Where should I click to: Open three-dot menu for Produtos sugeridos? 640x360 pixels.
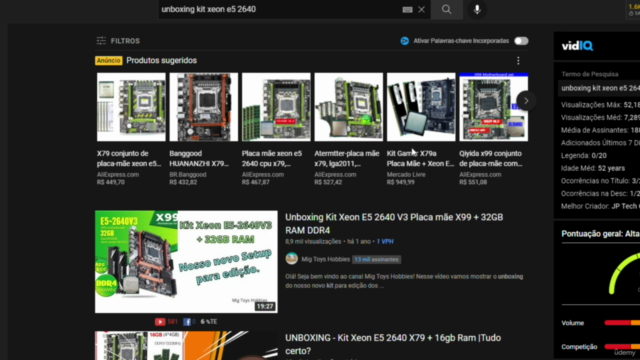pos(518,60)
